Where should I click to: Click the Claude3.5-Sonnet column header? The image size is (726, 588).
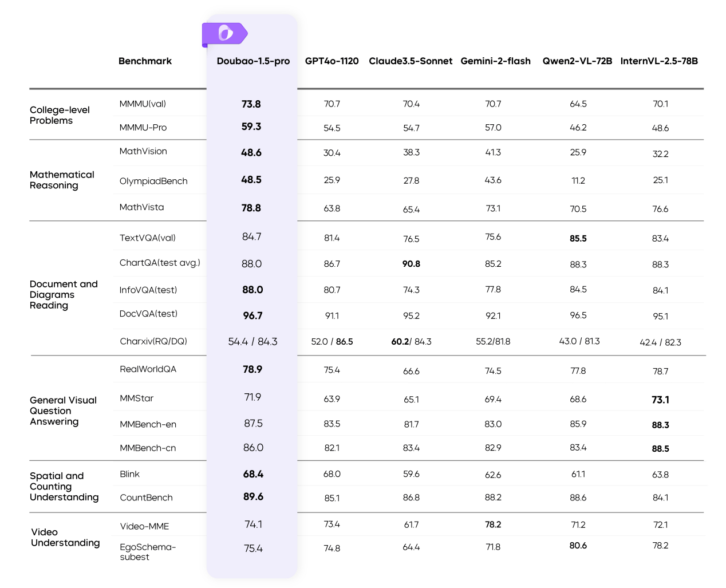pyautogui.click(x=411, y=61)
